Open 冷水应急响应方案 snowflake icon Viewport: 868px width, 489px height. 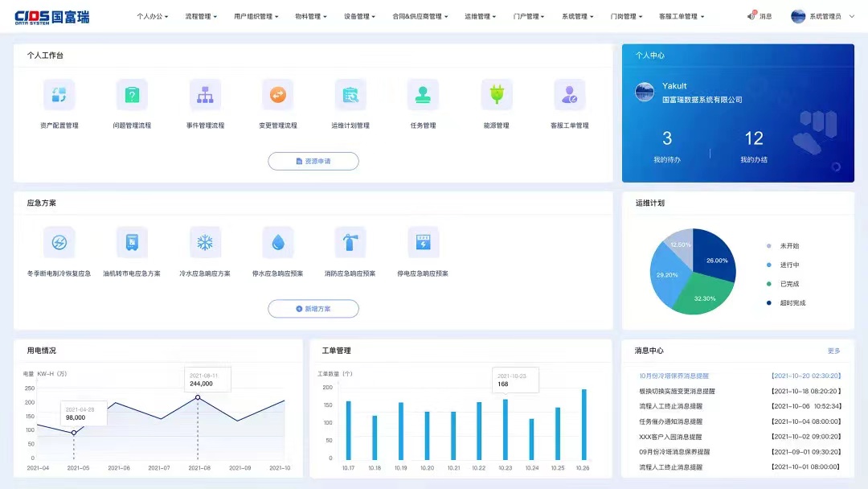(205, 242)
